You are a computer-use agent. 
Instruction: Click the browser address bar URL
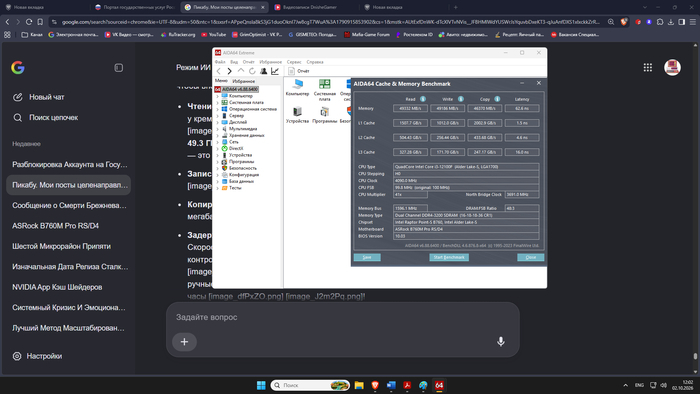pos(330,22)
